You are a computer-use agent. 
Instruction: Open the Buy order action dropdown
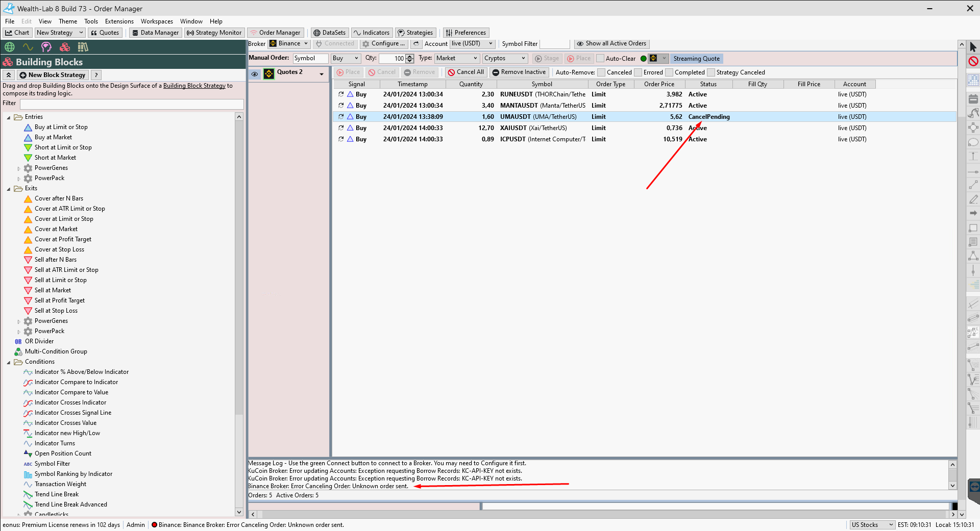[x=346, y=59]
